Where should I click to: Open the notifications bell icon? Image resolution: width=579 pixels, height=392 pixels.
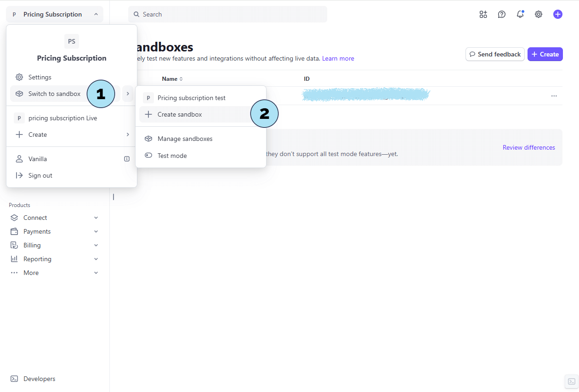pos(520,14)
